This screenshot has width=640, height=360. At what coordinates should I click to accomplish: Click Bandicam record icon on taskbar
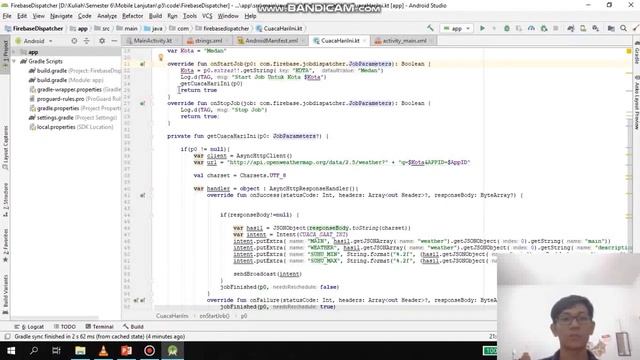click(149, 350)
